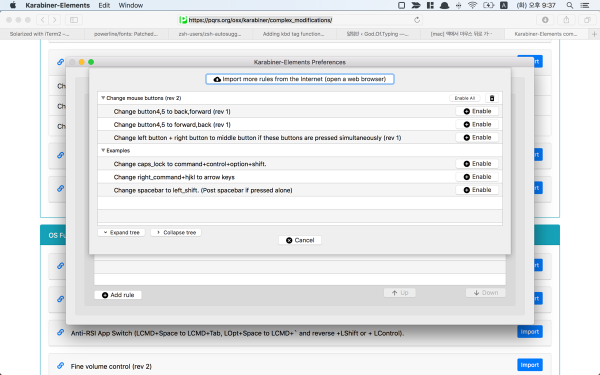Open the Edit menu
600x375 pixels.
[104, 5]
